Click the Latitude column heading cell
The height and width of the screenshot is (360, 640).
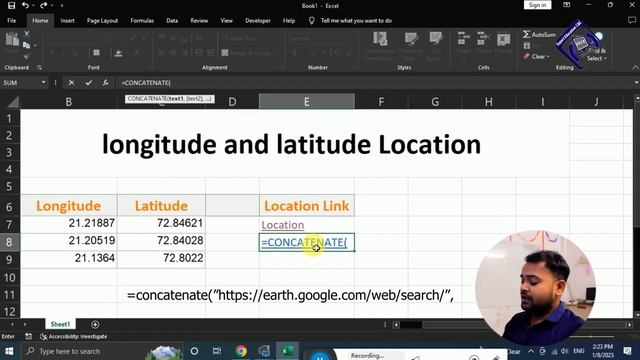pos(161,206)
